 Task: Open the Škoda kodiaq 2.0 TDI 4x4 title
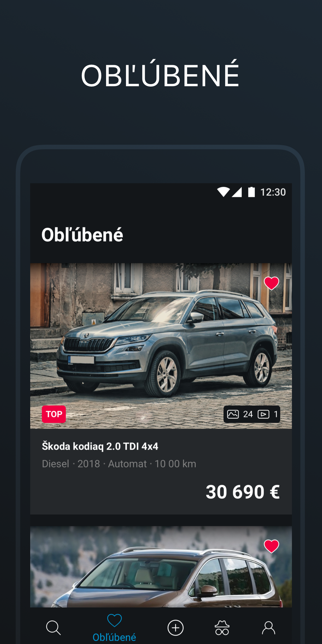100,446
